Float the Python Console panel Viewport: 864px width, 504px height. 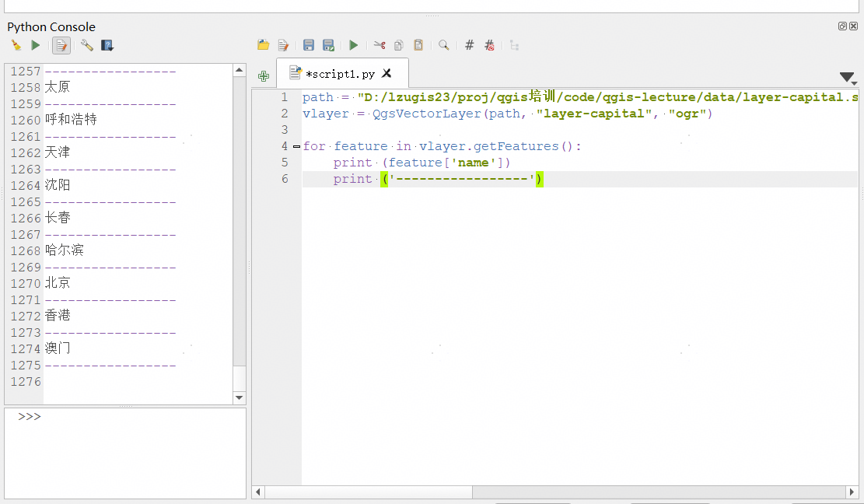[841, 26]
